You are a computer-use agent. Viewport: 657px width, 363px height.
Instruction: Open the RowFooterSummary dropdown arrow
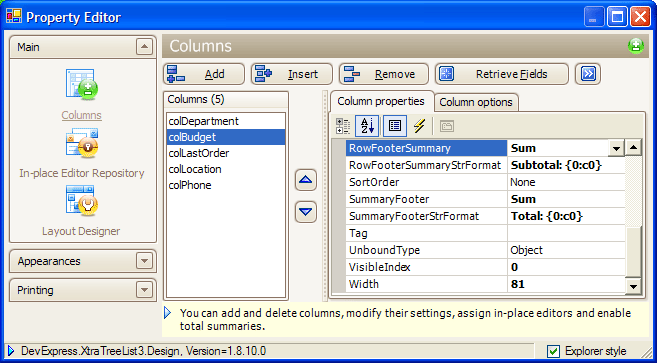coord(616,148)
